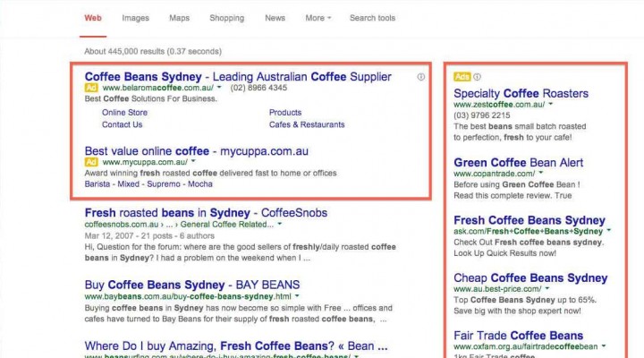Click the info icon beside Belaroma ad
Screen dimensions: 644x358
(421, 77)
